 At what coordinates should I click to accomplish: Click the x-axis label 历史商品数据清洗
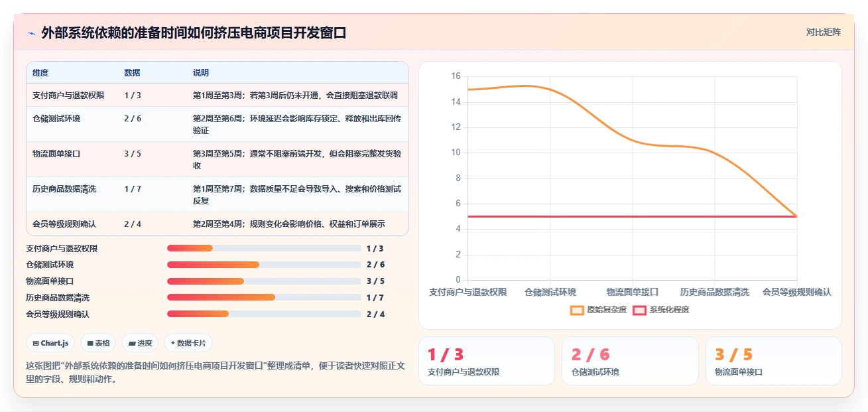(x=715, y=292)
